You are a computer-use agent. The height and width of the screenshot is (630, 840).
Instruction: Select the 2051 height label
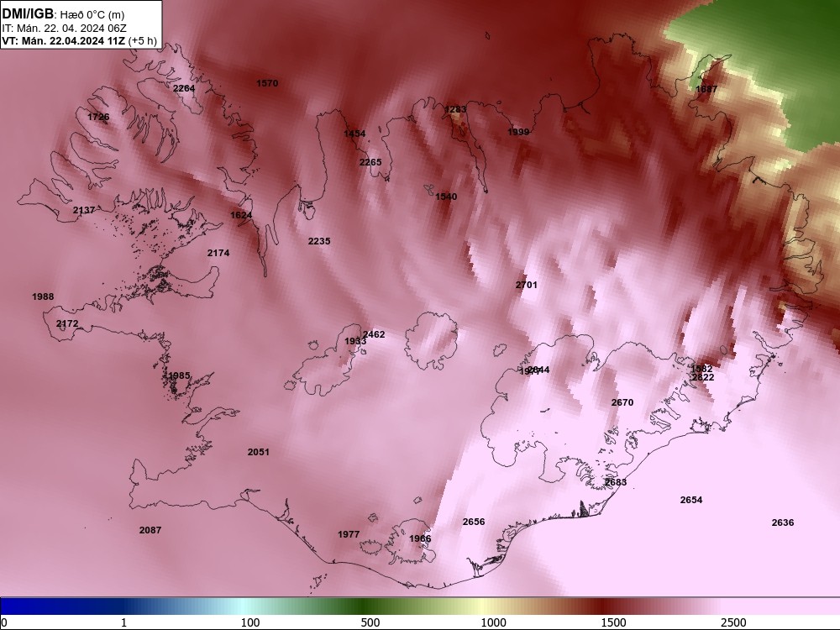pos(258,452)
